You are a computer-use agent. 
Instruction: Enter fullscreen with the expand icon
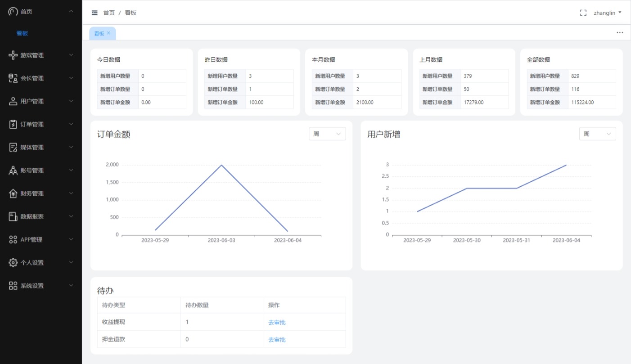(583, 13)
